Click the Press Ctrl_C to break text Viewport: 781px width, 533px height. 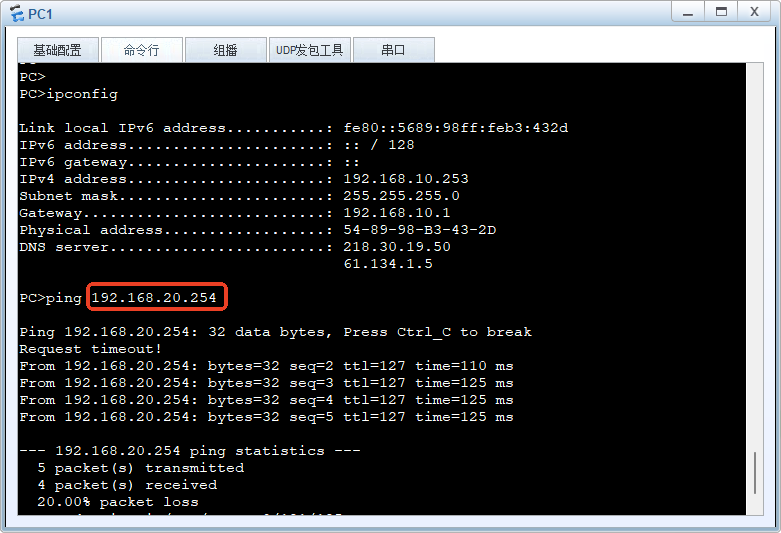point(438,332)
